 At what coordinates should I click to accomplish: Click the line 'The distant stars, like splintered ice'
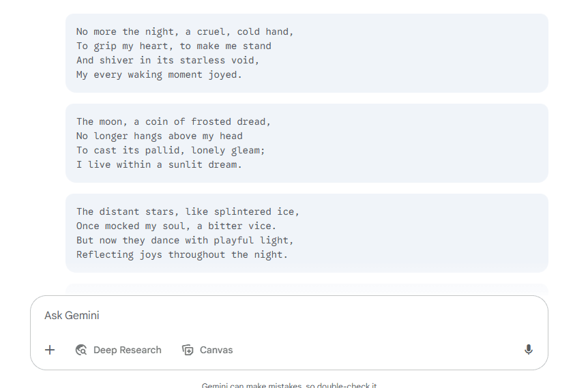coord(188,212)
